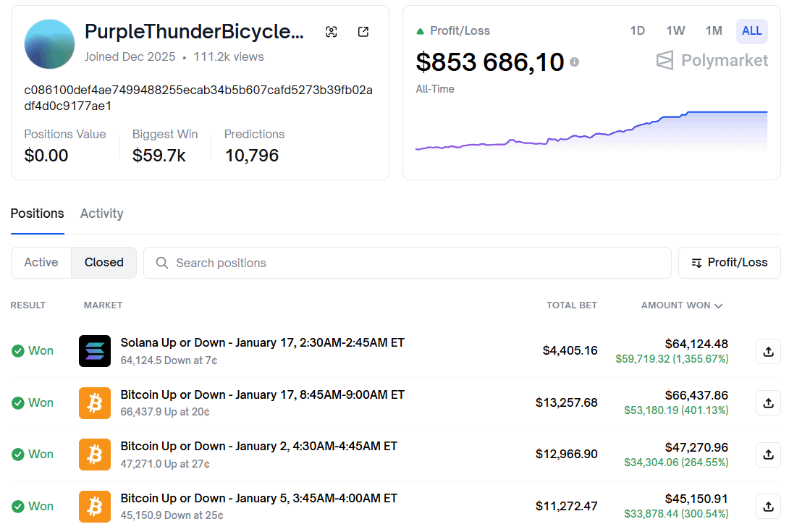Show Closed positions
This screenshot has height=532, width=789.
coord(104,262)
